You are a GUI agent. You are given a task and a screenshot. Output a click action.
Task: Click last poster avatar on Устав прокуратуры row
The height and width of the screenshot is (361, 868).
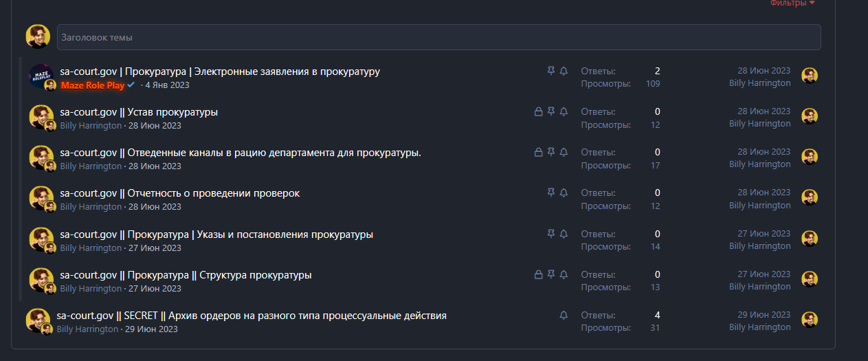(x=810, y=117)
